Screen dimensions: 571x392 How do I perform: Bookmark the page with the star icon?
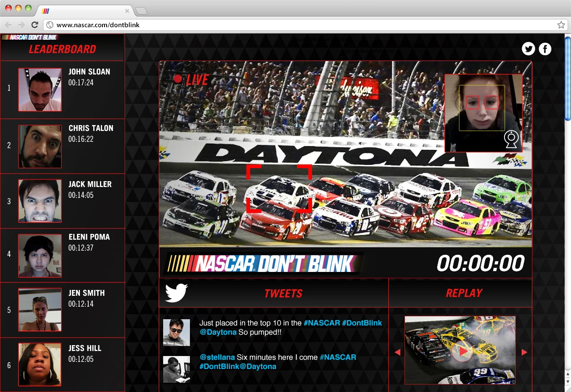click(x=561, y=25)
